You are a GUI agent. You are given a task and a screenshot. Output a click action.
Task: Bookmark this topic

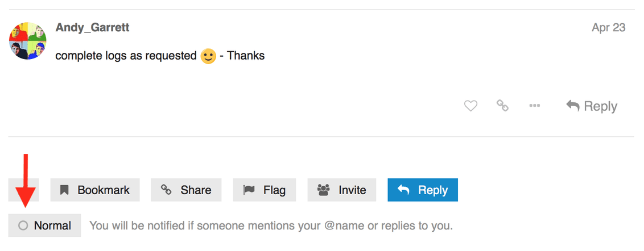(95, 190)
